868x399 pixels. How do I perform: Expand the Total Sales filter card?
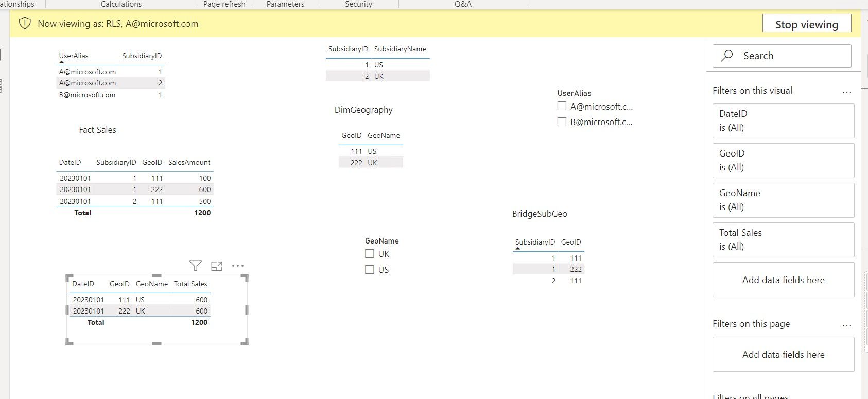[x=783, y=240]
